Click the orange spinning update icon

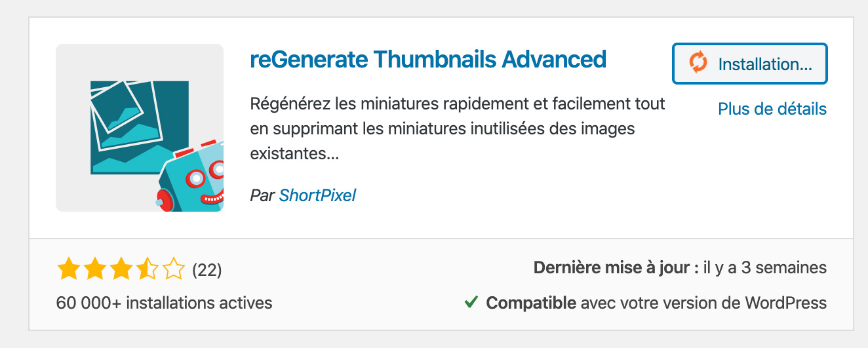698,64
